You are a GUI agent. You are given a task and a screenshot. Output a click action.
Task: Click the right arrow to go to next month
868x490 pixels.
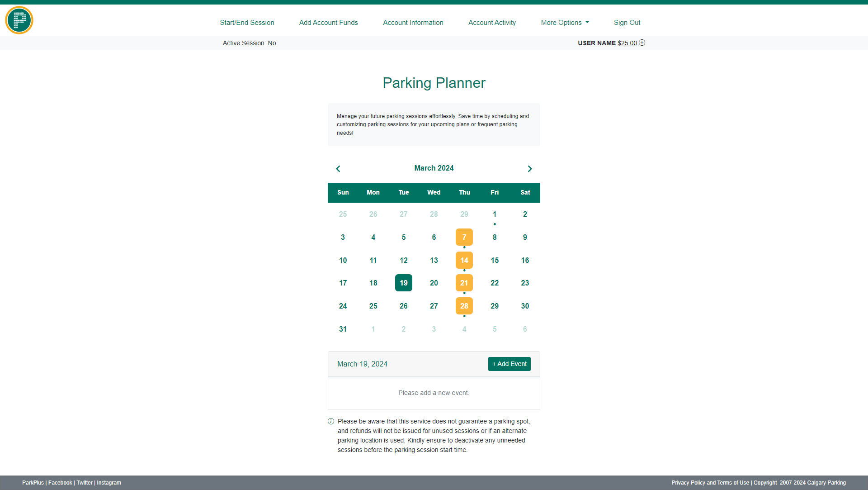click(x=529, y=169)
